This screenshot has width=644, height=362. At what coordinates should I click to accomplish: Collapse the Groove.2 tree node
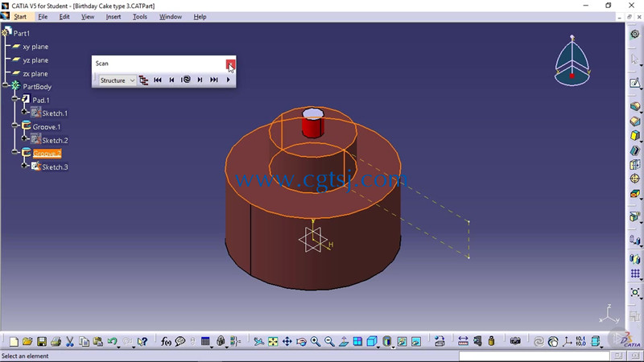[14, 152]
